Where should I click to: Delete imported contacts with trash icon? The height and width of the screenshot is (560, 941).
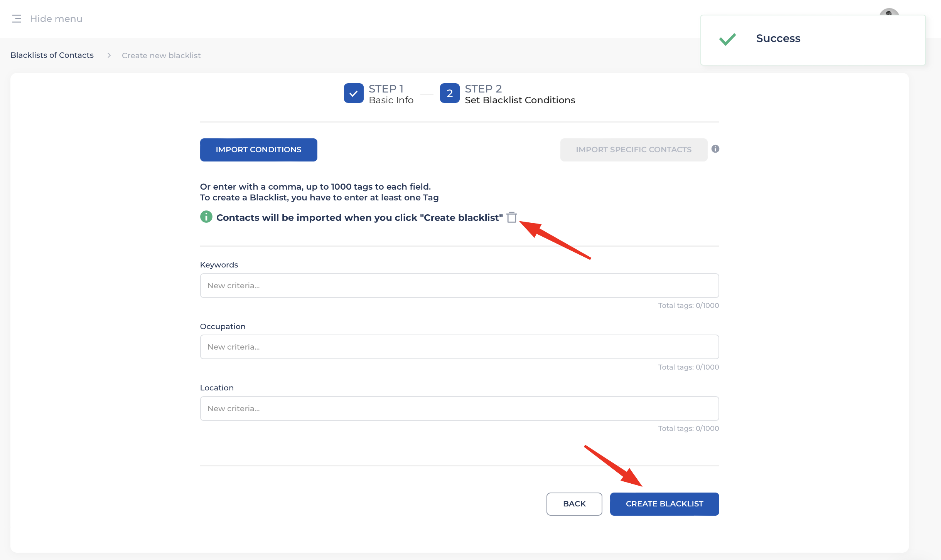pos(512,217)
